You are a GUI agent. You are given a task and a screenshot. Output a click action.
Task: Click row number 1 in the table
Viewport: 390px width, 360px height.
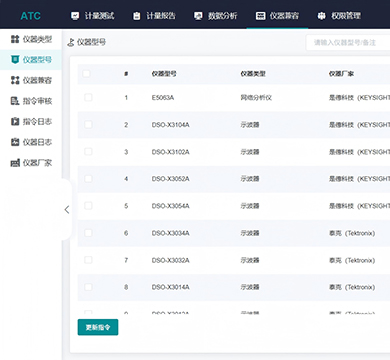[126, 98]
